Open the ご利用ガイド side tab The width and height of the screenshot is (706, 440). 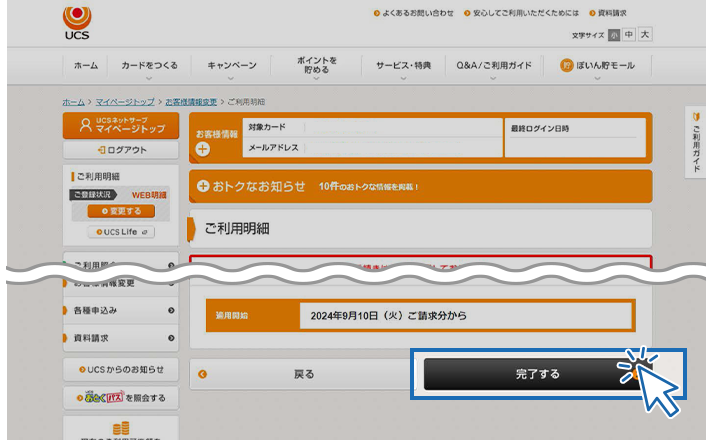pyautogui.click(x=695, y=142)
